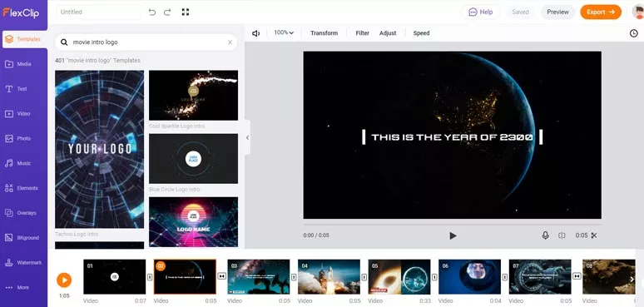Click transition icon between clips 01 and 02
The width and height of the screenshot is (644, 307).
coord(150,276)
